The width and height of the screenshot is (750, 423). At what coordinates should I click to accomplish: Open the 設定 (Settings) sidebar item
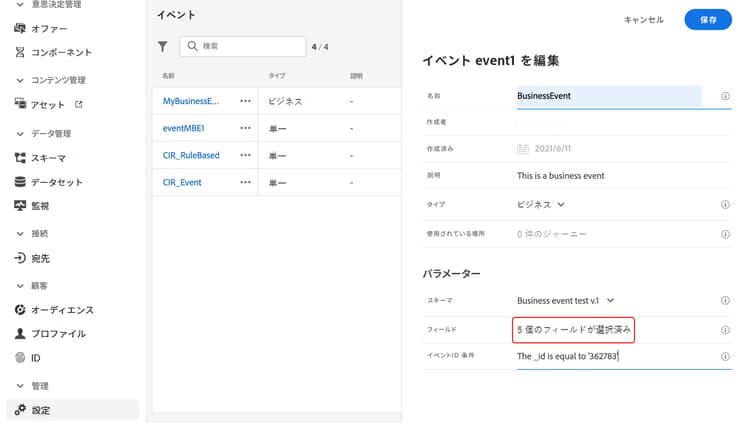click(x=73, y=410)
